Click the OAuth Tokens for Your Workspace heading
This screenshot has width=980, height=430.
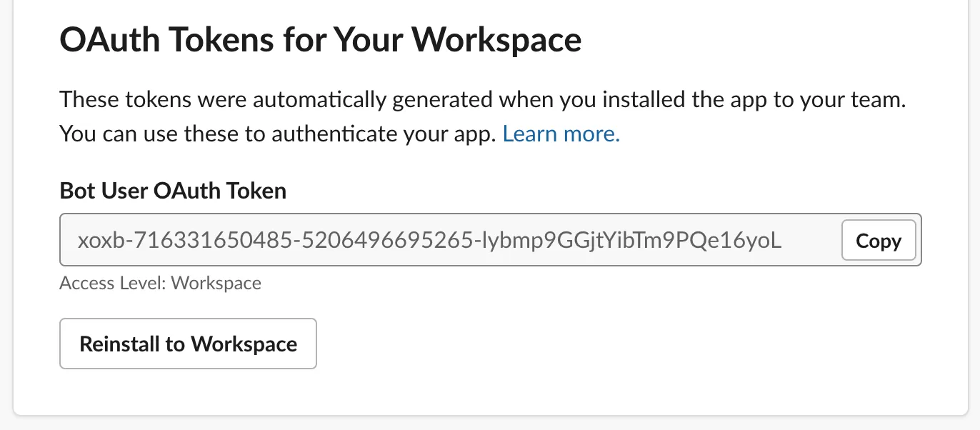[321, 39]
